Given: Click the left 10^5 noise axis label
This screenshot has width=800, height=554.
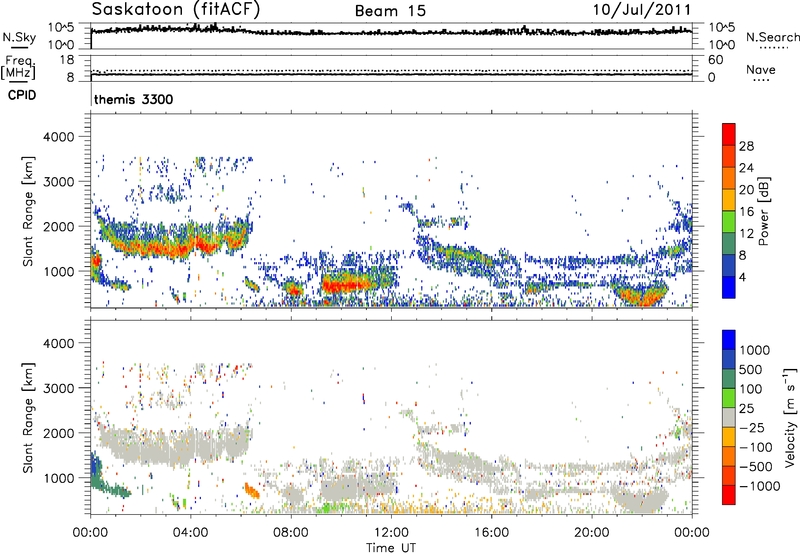Looking at the screenshot, I should [61, 27].
